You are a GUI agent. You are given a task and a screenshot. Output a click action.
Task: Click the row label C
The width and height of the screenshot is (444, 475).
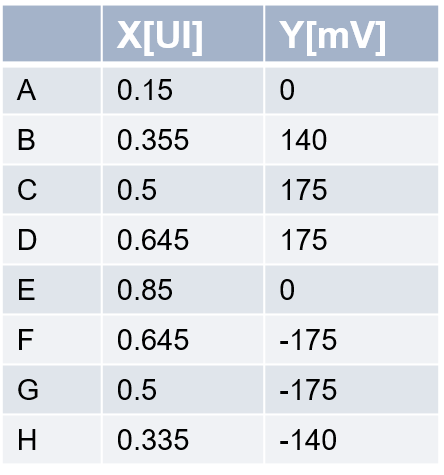pos(27,190)
